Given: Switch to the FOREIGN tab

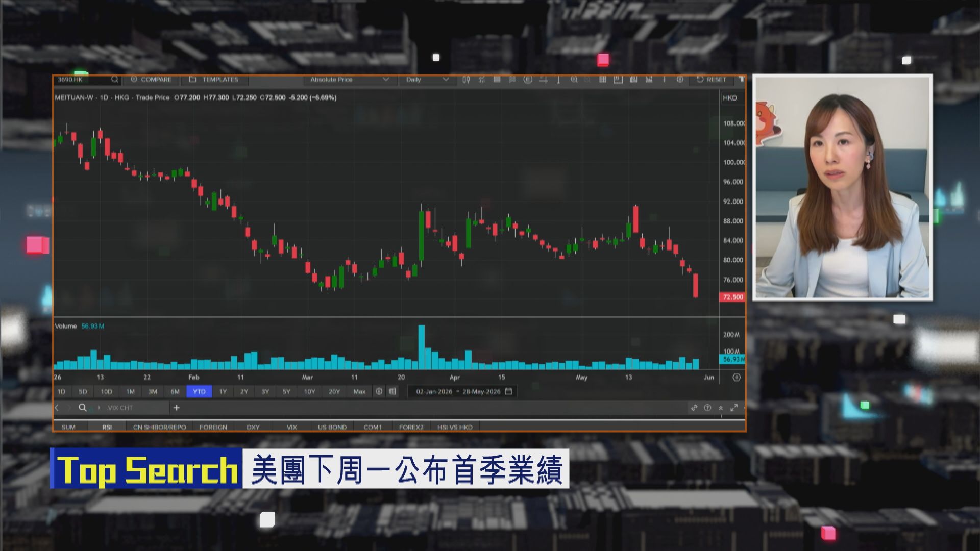Looking at the screenshot, I should (x=213, y=427).
